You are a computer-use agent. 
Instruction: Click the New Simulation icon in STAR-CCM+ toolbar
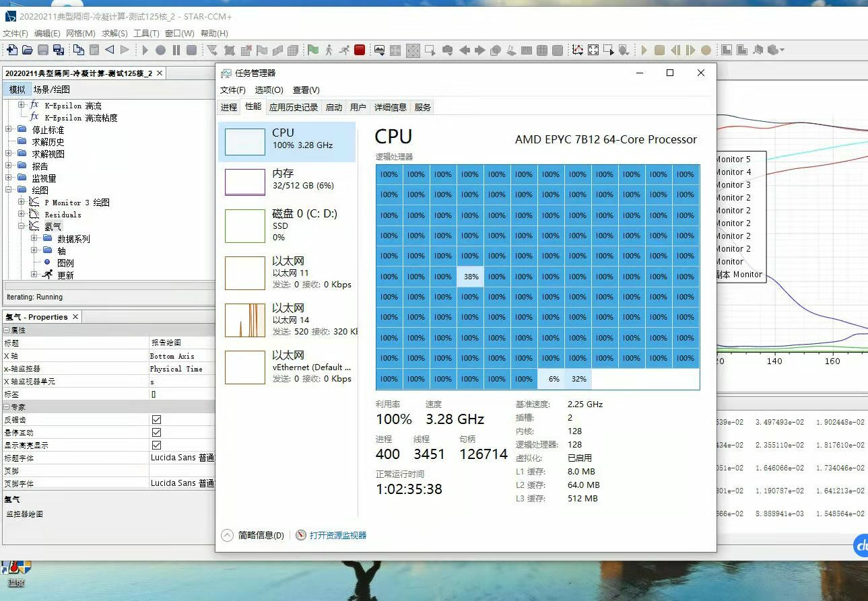(11, 50)
